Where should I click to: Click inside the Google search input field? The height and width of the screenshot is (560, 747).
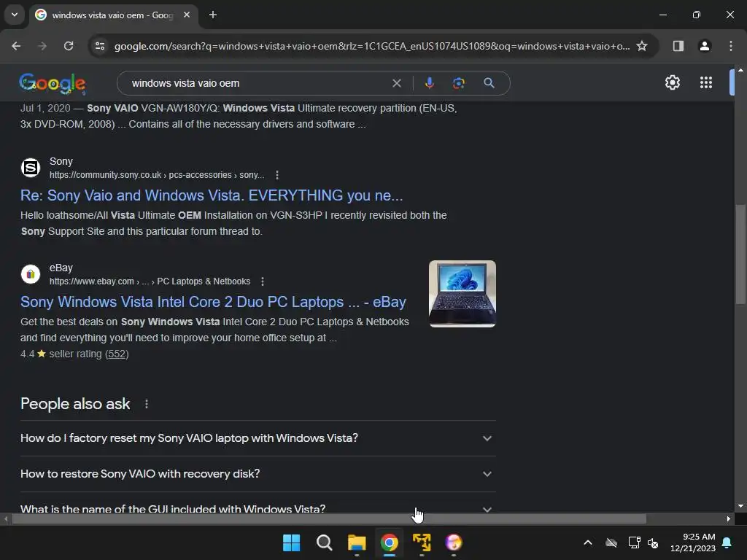258,83
